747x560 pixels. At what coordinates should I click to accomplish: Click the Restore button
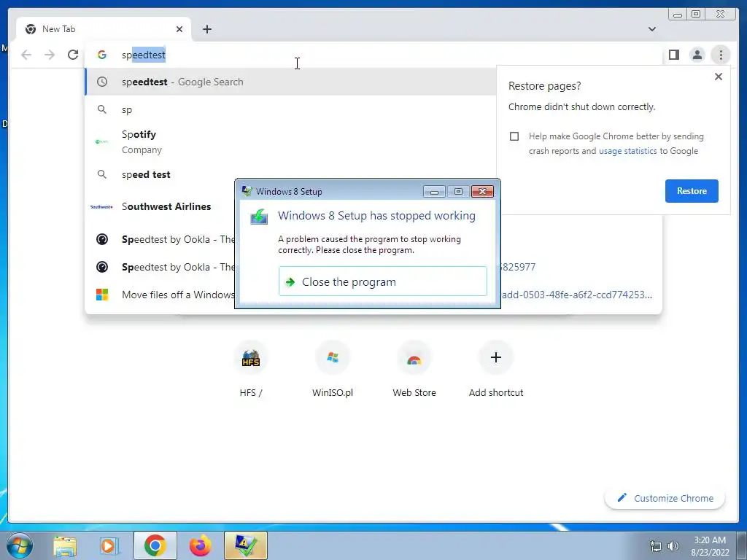pos(692,191)
